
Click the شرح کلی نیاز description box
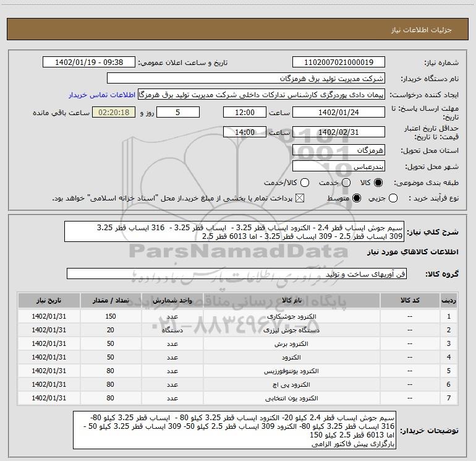pyautogui.click(x=234, y=231)
